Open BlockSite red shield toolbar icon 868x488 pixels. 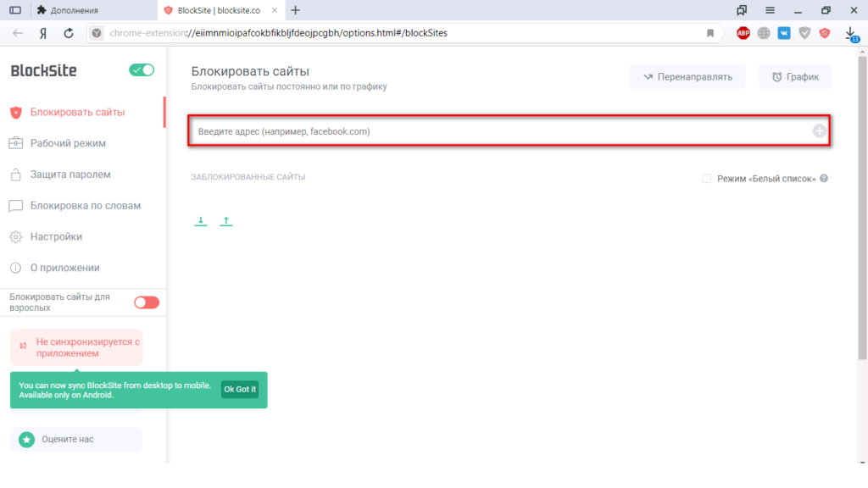click(825, 33)
